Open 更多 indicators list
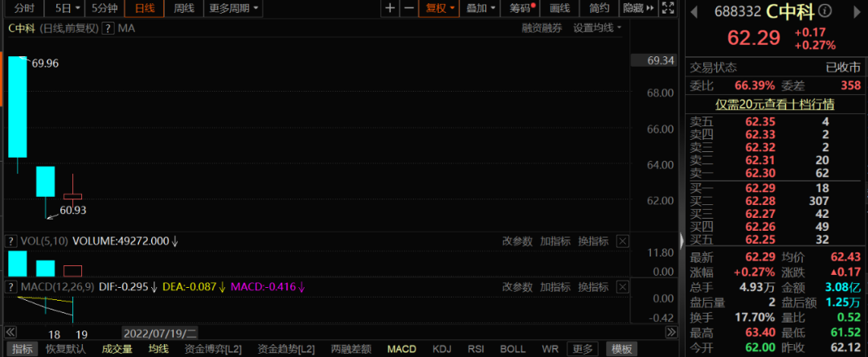This screenshot has width=868, height=357. click(583, 349)
